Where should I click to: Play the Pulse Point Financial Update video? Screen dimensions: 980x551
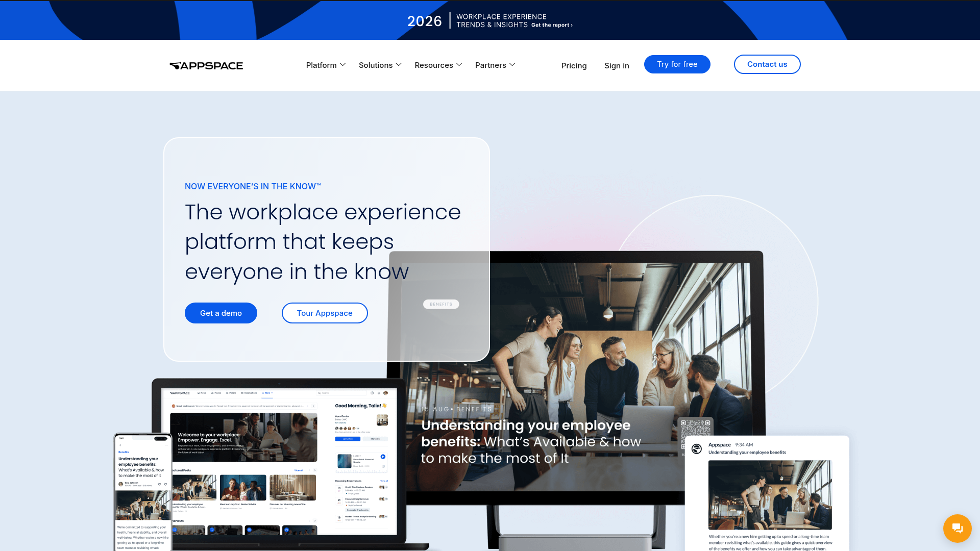pyautogui.click(x=383, y=457)
